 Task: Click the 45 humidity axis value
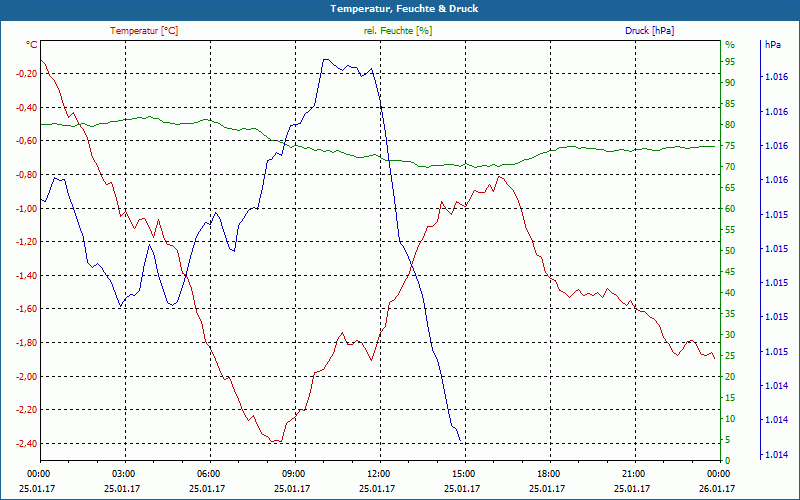click(x=730, y=272)
